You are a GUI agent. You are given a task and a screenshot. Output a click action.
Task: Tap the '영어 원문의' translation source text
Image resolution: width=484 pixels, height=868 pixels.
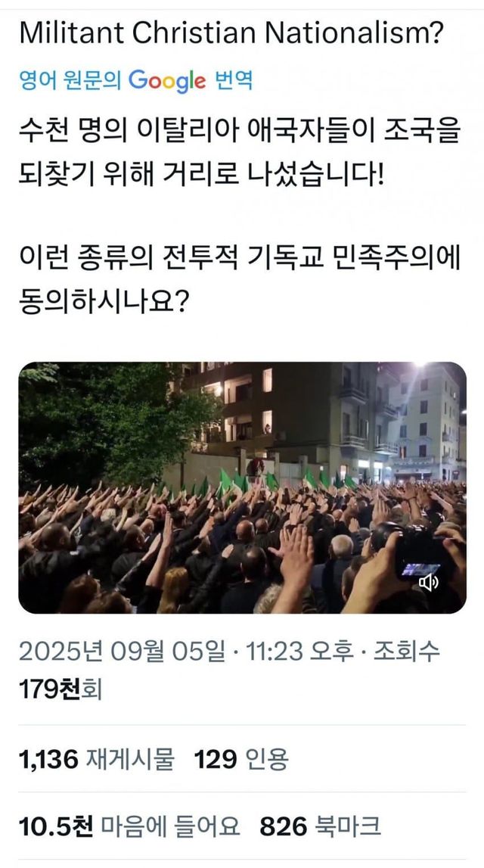(70, 81)
